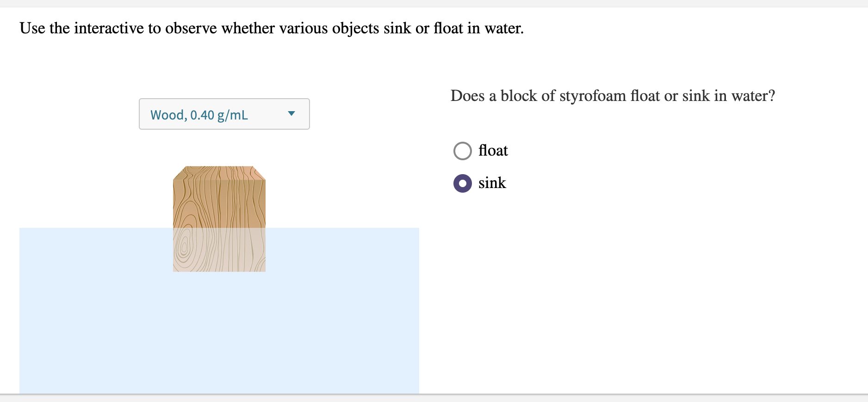Click the submerged portion of the wood block
The width and height of the screenshot is (868, 402).
point(218,250)
